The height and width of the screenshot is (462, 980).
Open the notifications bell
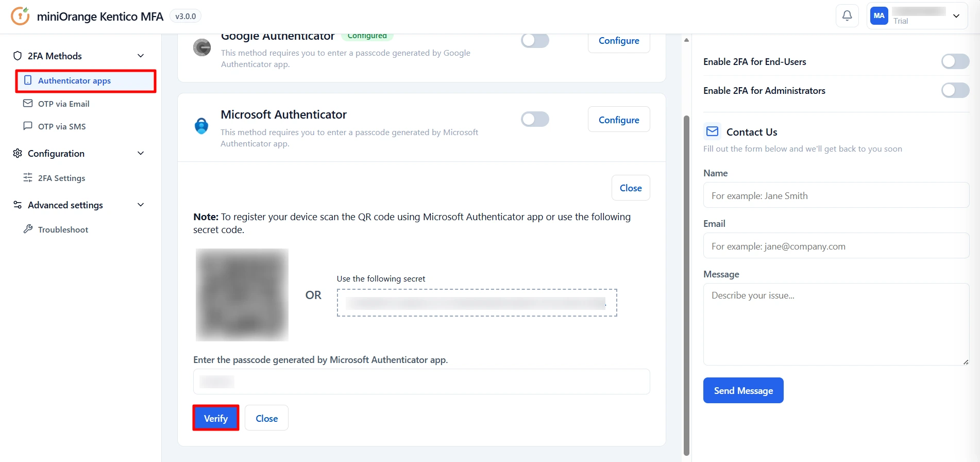click(x=847, y=16)
